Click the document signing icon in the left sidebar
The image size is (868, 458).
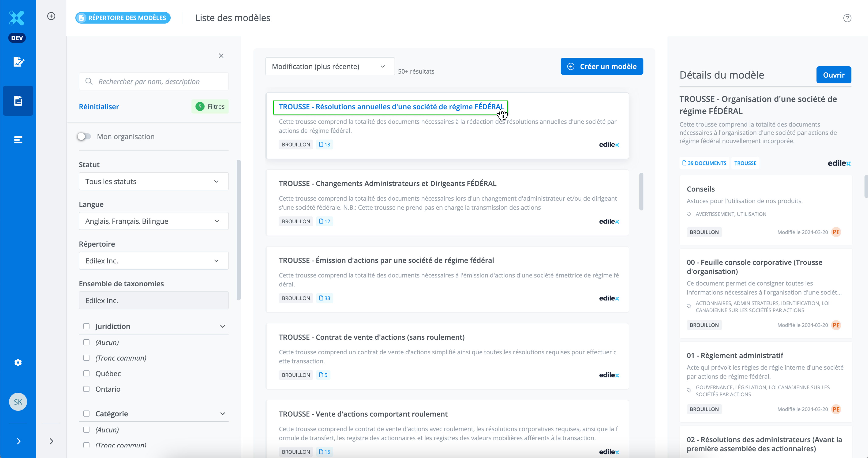click(18, 62)
